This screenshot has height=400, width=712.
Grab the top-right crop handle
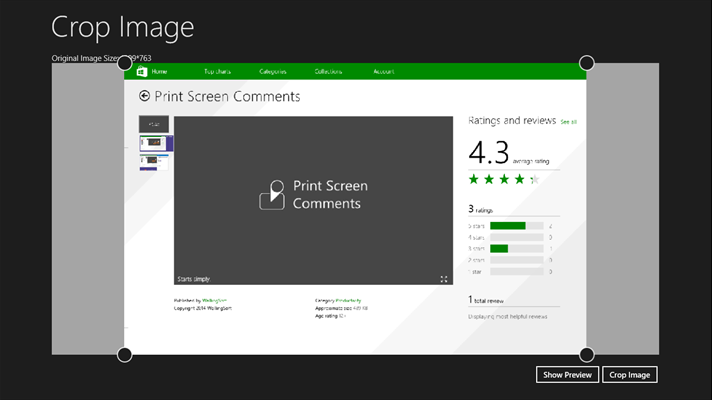point(587,63)
